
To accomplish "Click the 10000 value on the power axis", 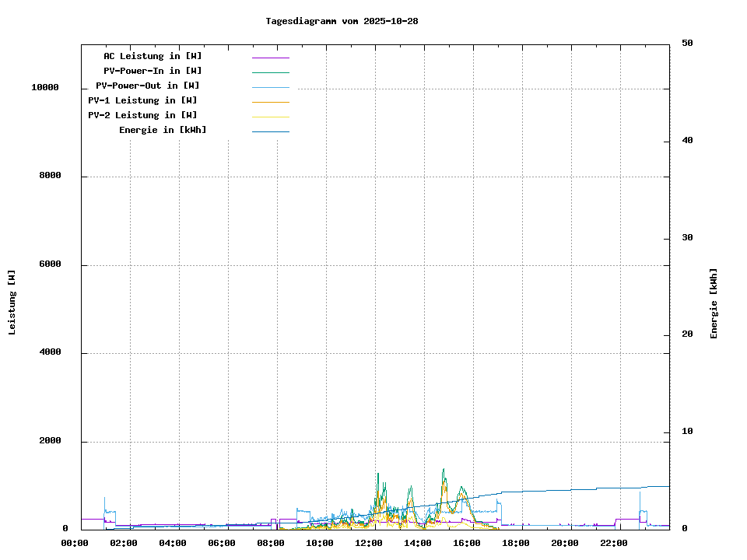I will 45,88.
